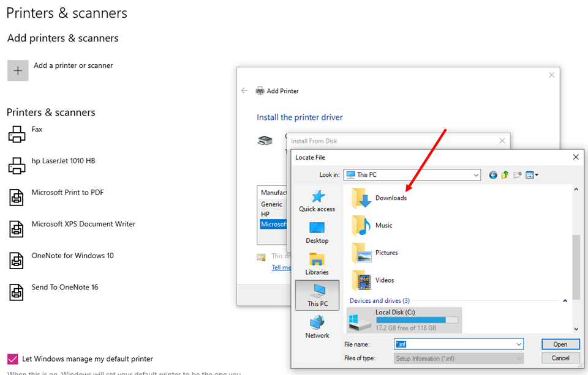Close the Add Printer window
This screenshot has width=588, height=375.
552,75
